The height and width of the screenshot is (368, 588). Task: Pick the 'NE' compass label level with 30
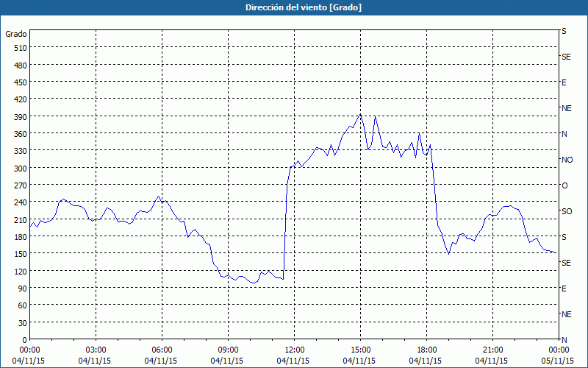coord(566,314)
